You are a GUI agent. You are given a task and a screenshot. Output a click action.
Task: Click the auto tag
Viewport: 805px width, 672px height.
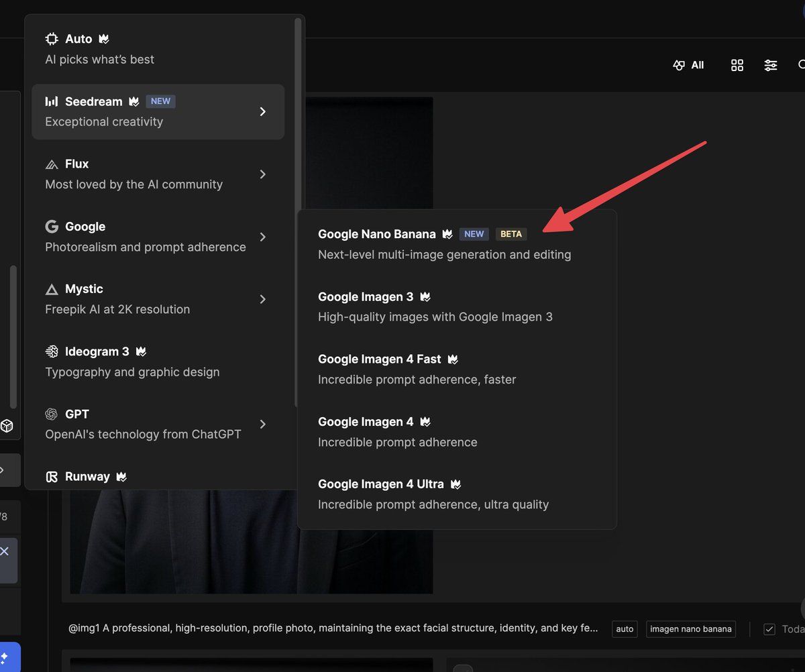[x=625, y=629]
